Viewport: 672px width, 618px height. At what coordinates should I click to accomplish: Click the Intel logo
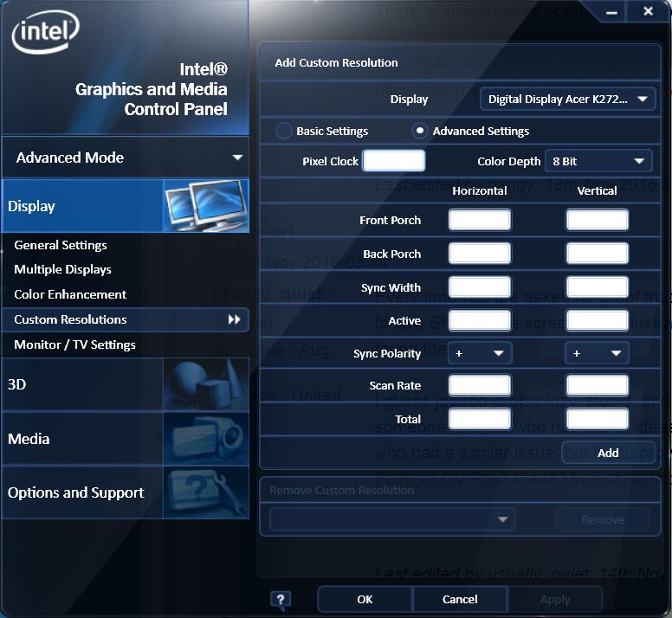coord(45,32)
